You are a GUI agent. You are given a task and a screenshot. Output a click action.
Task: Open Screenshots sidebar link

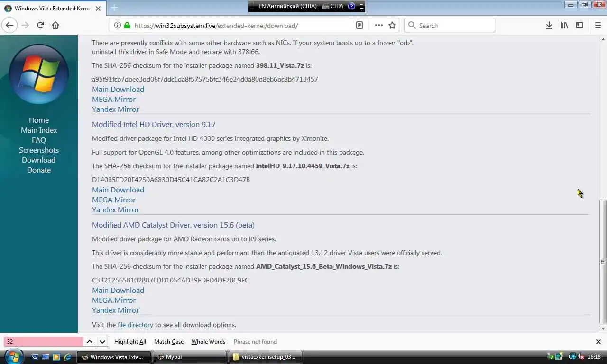pyautogui.click(x=39, y=150)
